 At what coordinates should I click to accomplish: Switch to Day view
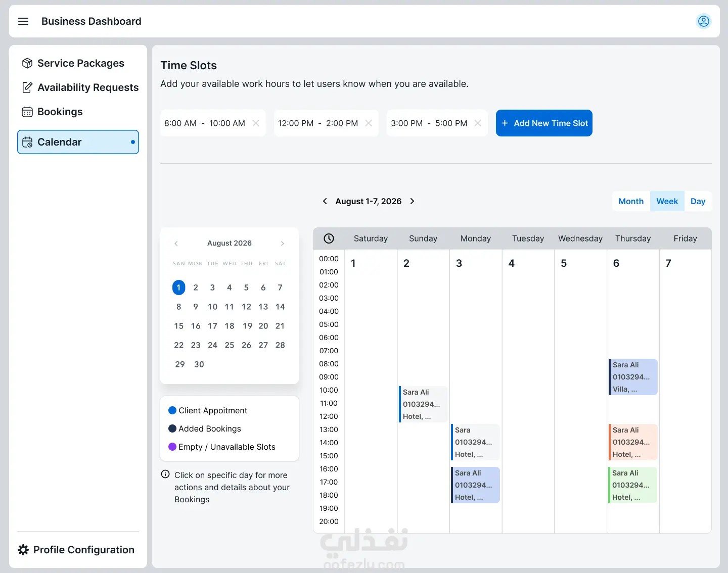click(x=698, y=201)
